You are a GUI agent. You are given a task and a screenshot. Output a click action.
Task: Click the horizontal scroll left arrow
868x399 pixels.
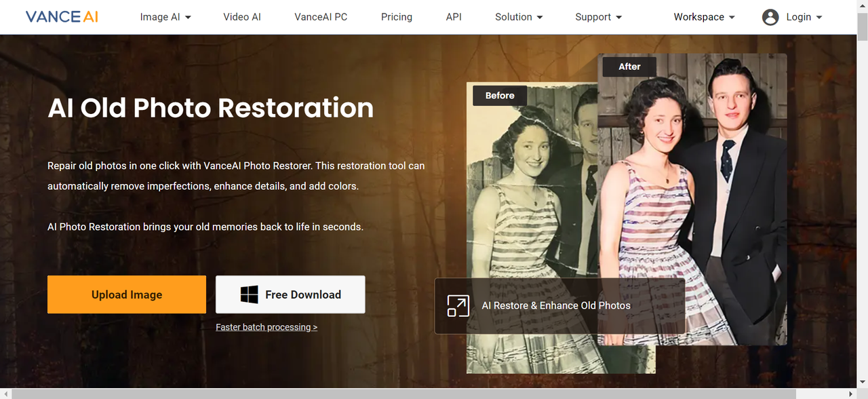(5, 394)
